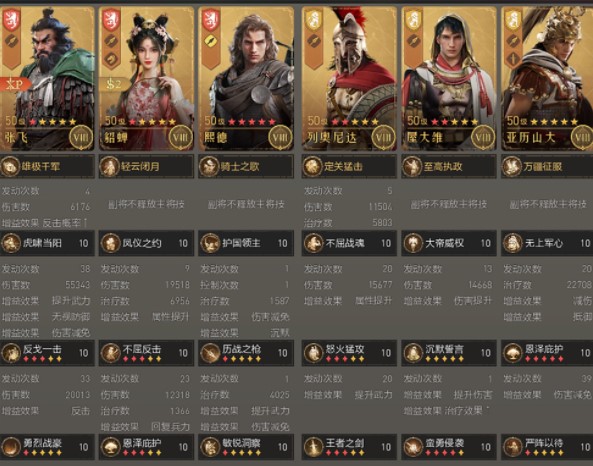The height and width of the screenshot is (466, 593).
Task: Open the 王者之剑 sword skill icon
Action: tap(313, 447)
